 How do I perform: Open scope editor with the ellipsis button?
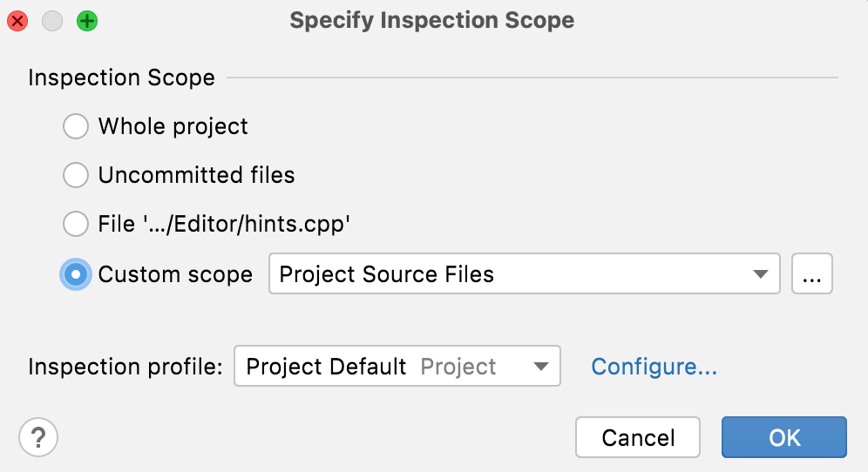pos(812,275)
